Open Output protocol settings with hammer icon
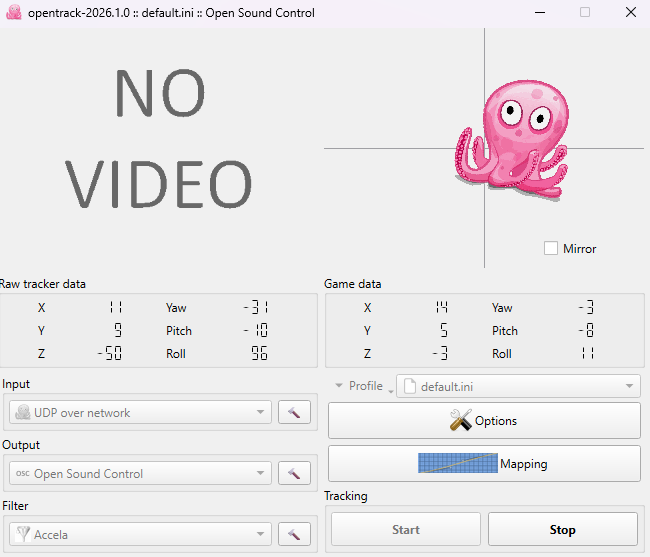Image resolution: width=650 pixels, height=557 pixels. click(294, 474)
